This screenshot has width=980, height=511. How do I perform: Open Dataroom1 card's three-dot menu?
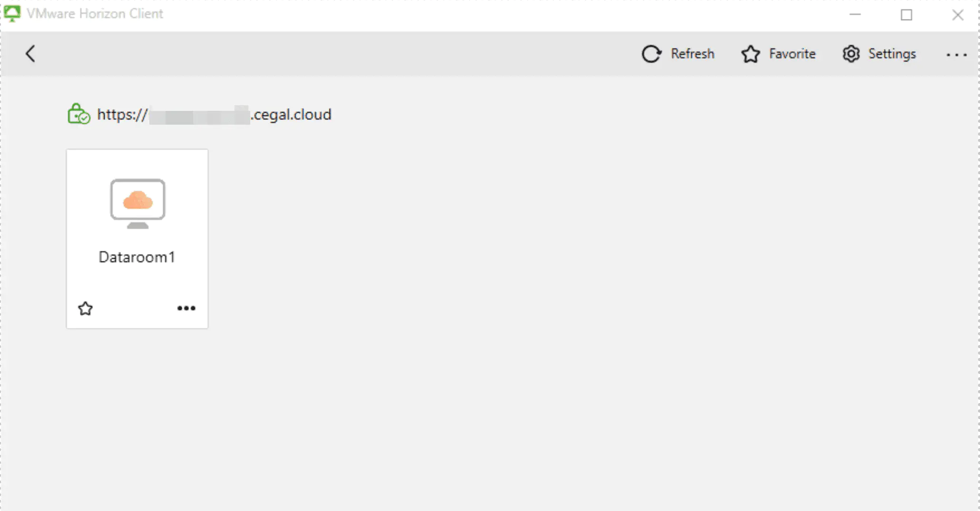(x=186, y=308)
